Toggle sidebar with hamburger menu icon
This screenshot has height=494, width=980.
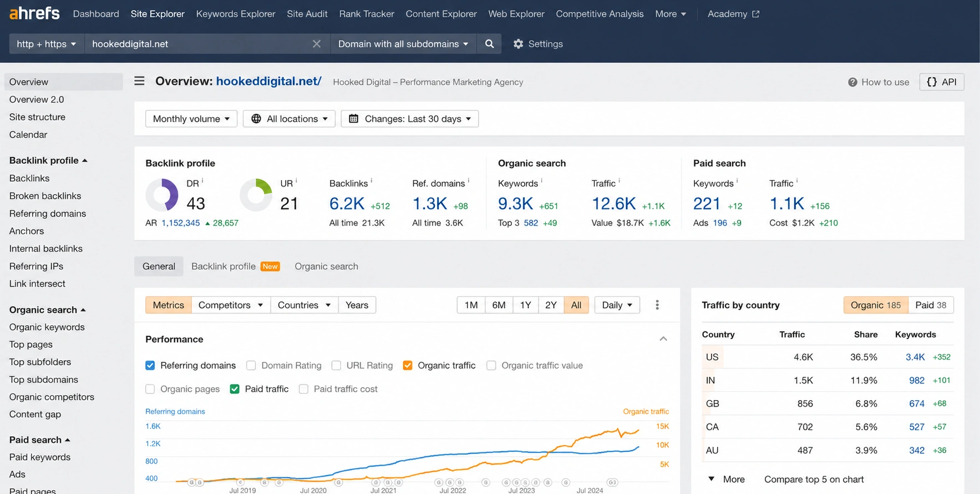pyautogui.click(x=139, y=81)
